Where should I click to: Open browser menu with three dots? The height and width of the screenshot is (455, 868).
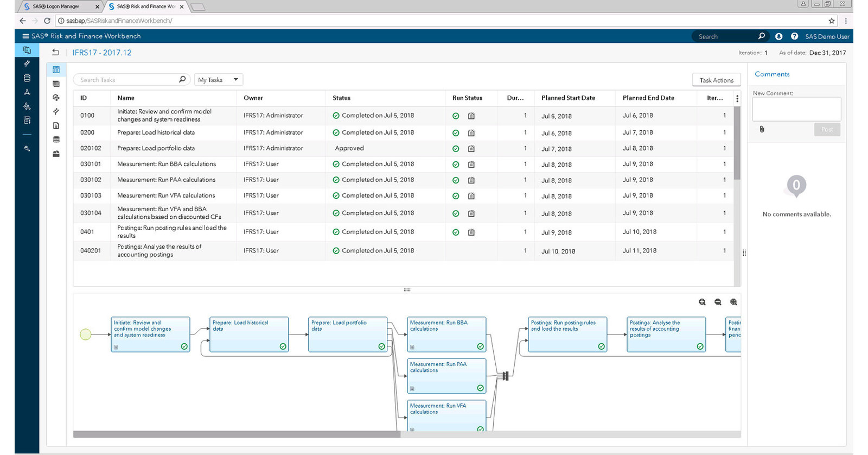pos(846,21)
